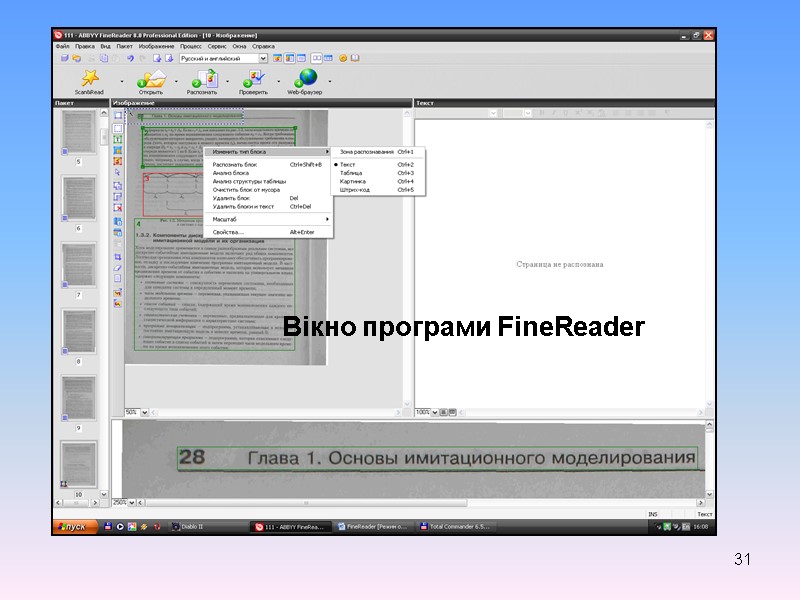The height and width of the screenshot is (600, 800).
Task: Click the copy icon in the small toolbar
Action: (104, 58)
